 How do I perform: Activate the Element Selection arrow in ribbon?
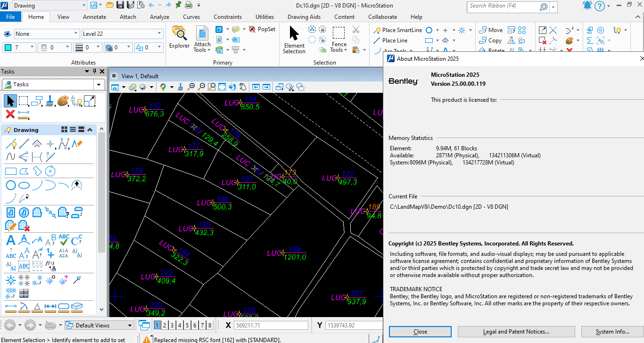294,40
